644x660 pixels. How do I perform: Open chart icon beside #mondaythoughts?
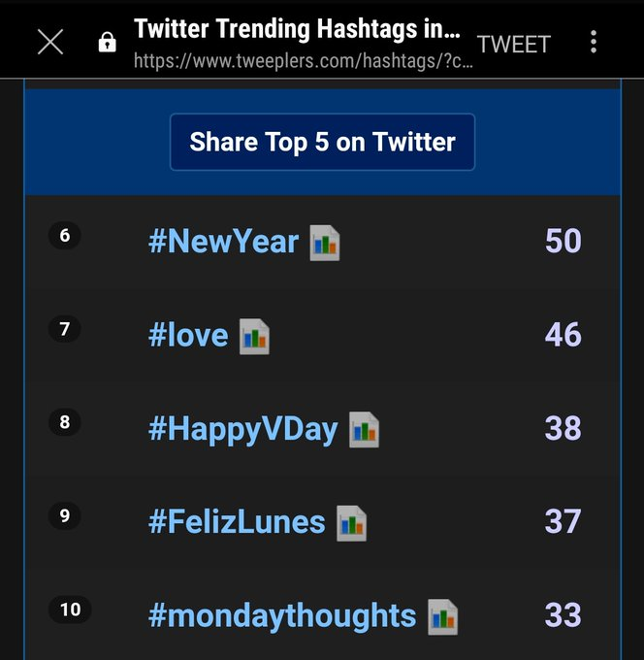[x=442, y=616]
